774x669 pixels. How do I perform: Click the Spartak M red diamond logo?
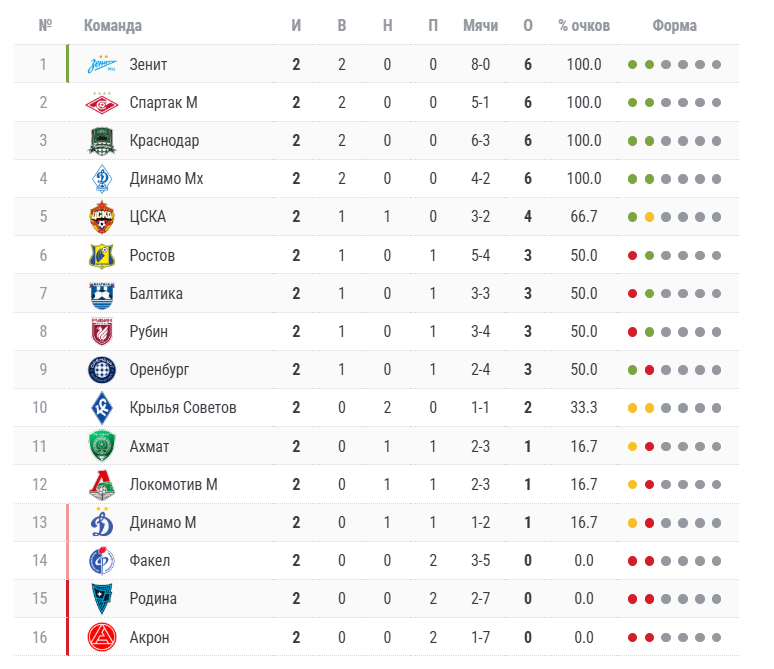(102, 103)
